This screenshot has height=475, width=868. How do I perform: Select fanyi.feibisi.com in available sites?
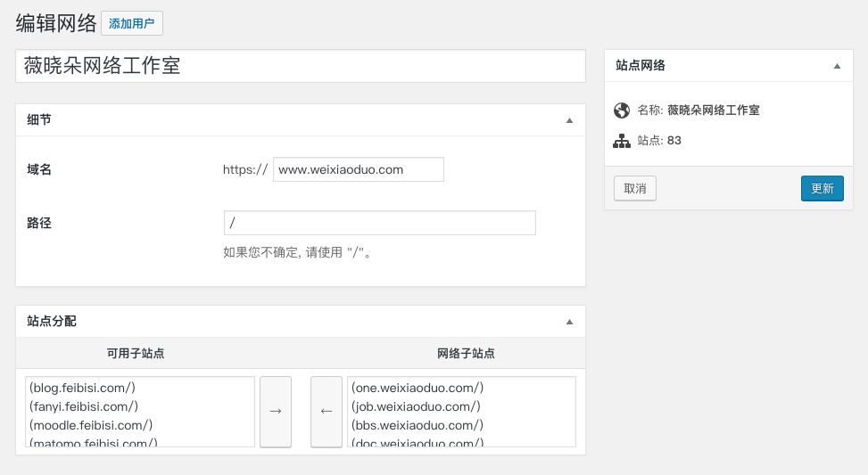84,406
